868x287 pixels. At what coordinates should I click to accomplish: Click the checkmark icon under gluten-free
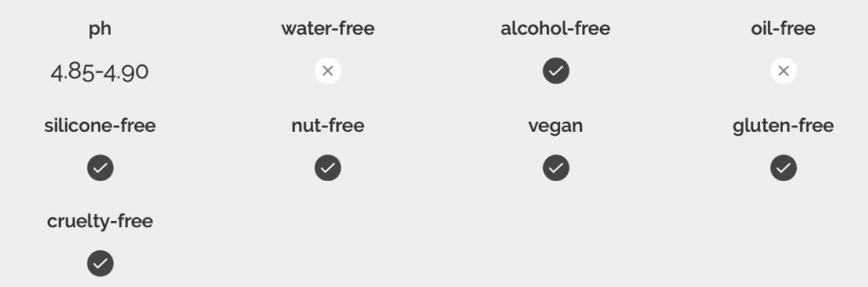coord(783,168)
